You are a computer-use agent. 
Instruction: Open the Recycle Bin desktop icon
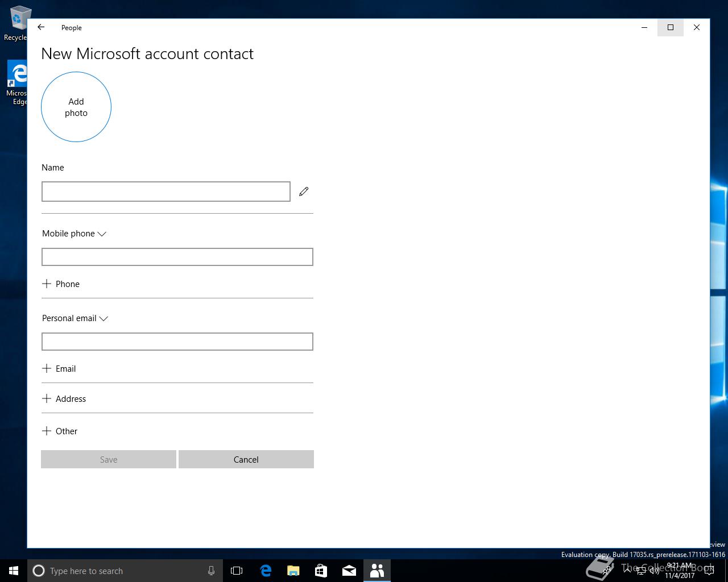[x=16, y=23]
